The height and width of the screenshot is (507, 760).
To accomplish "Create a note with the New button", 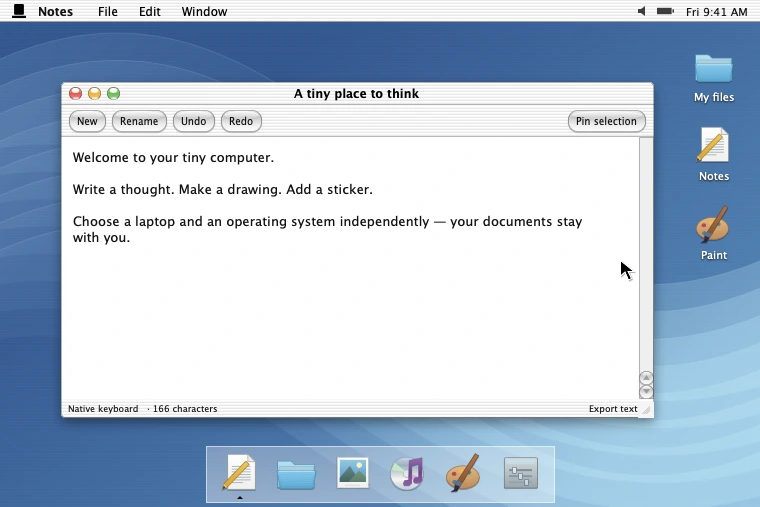I will (87, 121).
